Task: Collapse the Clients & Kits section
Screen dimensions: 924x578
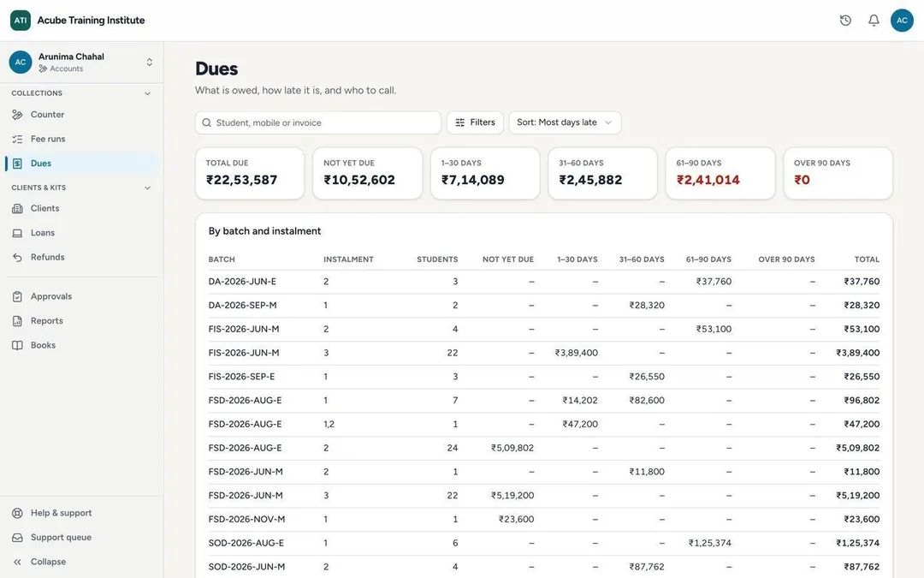Action: click(x=147, y=188)
